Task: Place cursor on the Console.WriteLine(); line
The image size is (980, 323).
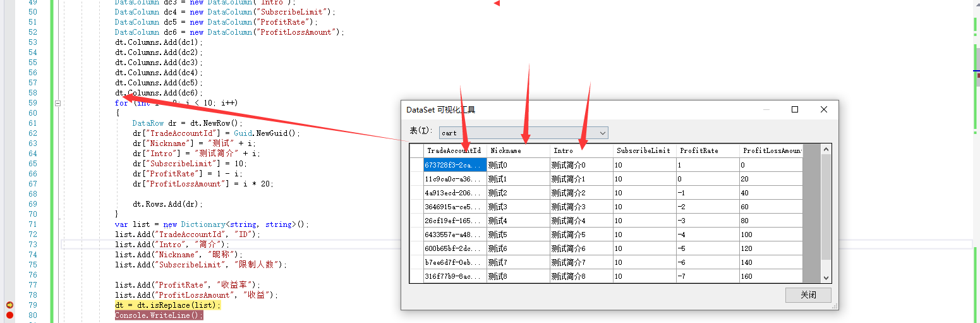Action: (159, 315)
